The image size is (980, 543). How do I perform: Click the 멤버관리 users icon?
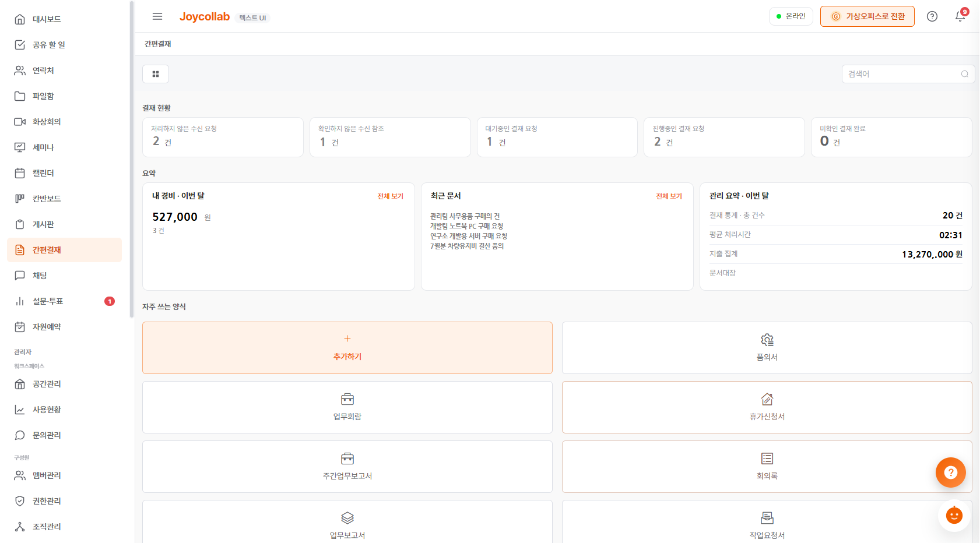click(x=20, y=475)
